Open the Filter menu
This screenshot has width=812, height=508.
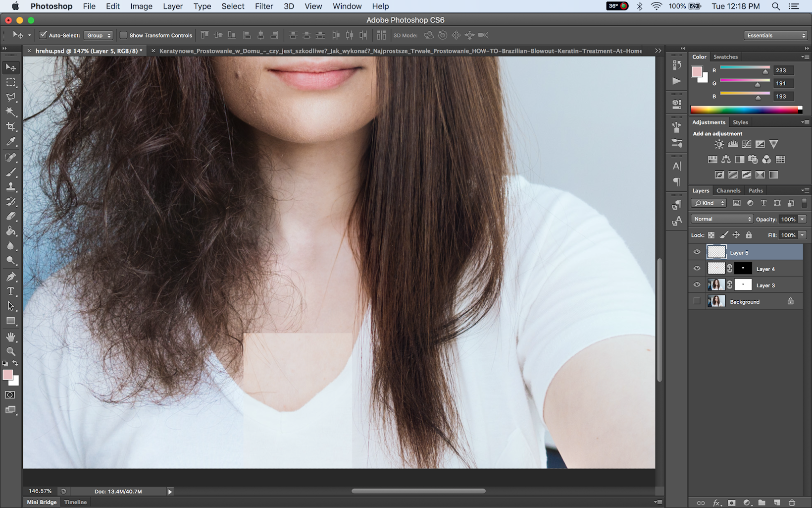[x=264, y=6]
